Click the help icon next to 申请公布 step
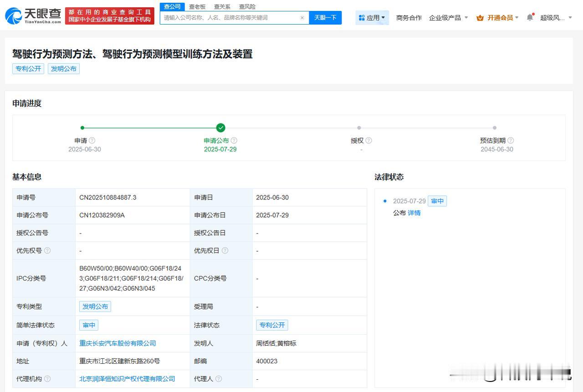The height and width of the screenshot is (392, 583). (234, 141)
